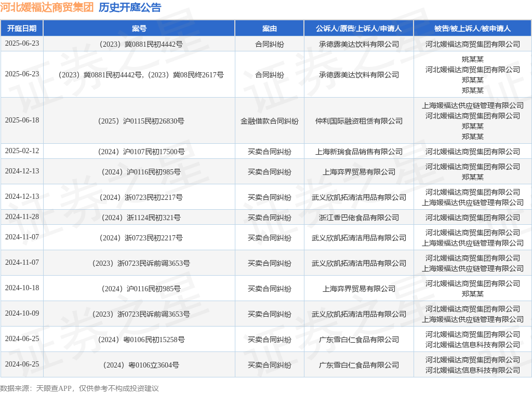This screenshot has width=532, height=393.
Task: Click 上海媛福达供应链管理有限公司 in the 2025-06-18 row
Action: 473,105
